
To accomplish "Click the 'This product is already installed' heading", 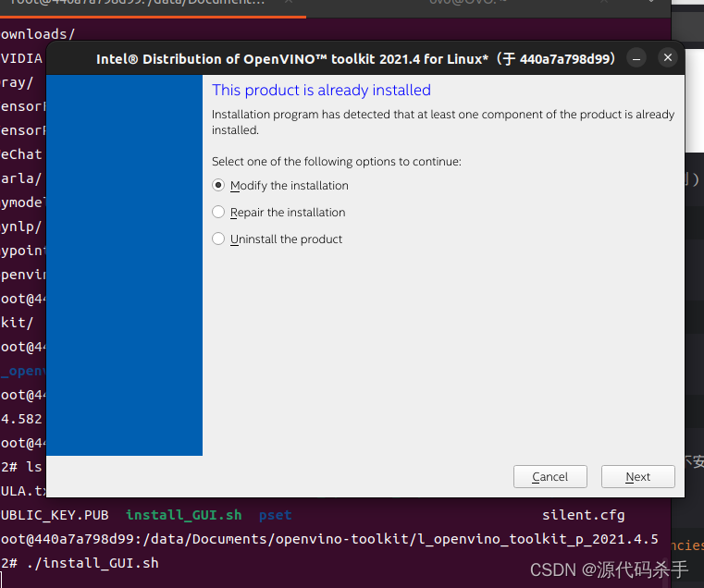I will 321,91.
